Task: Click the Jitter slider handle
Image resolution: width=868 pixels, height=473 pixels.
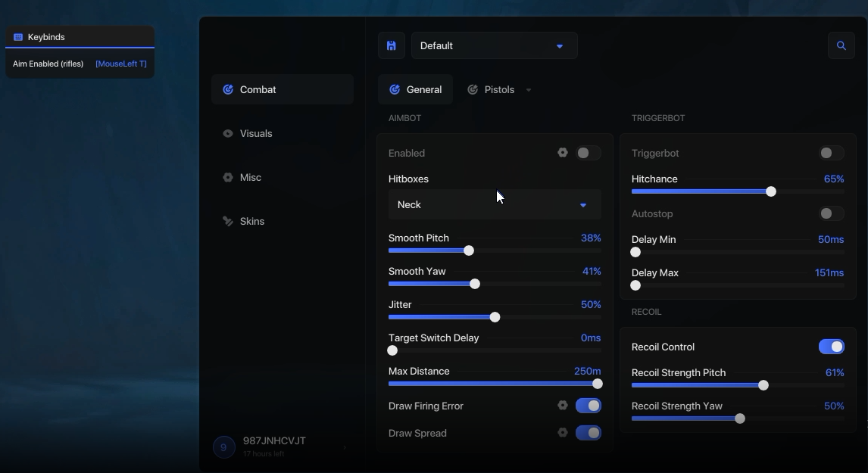Action: click(495, 317)
